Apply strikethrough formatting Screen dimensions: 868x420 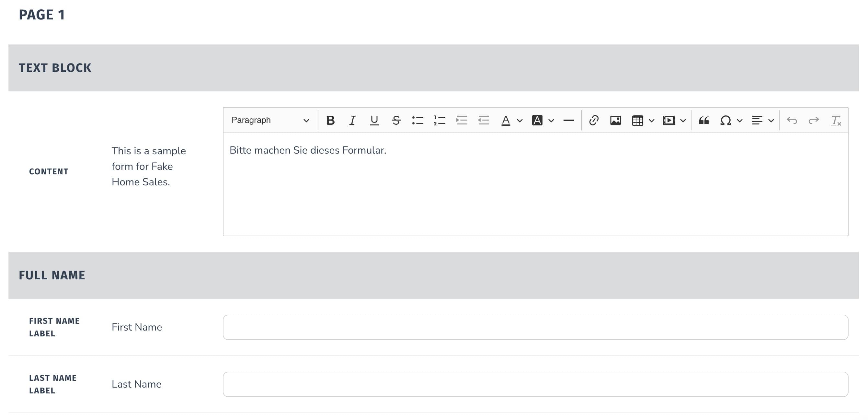tap(396, 120)
